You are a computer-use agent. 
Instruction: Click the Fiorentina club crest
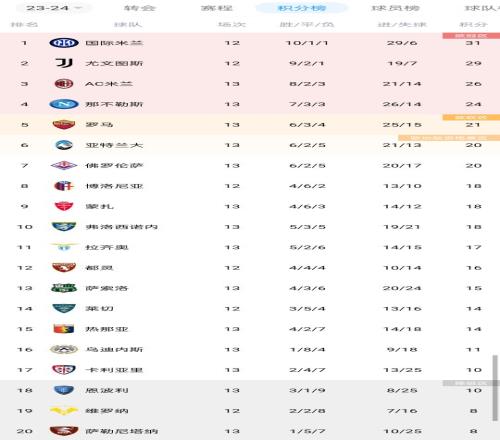coord(64,165)
